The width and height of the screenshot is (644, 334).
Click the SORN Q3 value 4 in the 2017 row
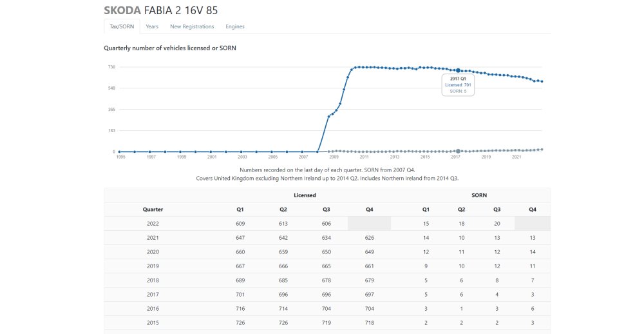pos(497,295)
